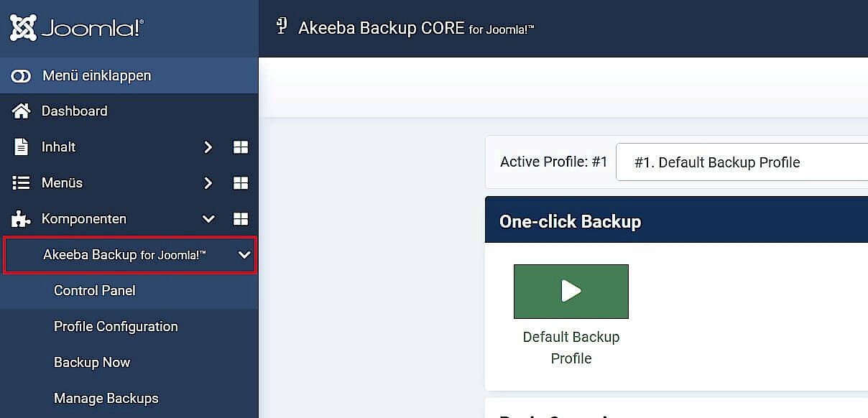Viewport: 868px width, 418px height.
Task: Select Profile Configuration from the sidebar
Action: (115, 326)
